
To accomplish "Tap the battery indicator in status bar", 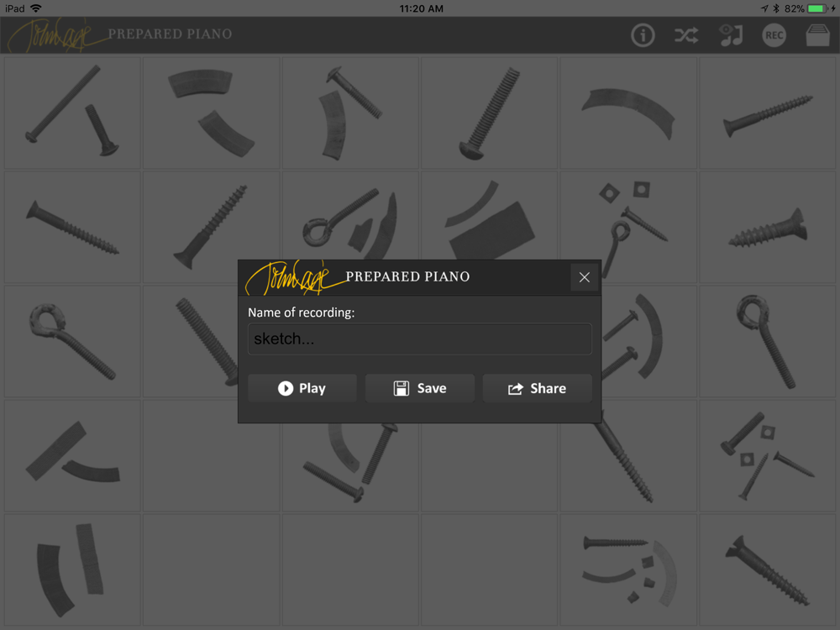I will point(817,8).
